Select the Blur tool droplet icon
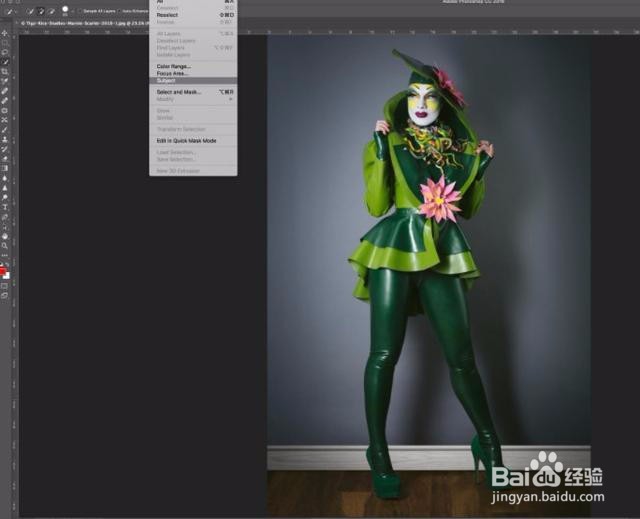640x519 pixels. coord(4,178)
